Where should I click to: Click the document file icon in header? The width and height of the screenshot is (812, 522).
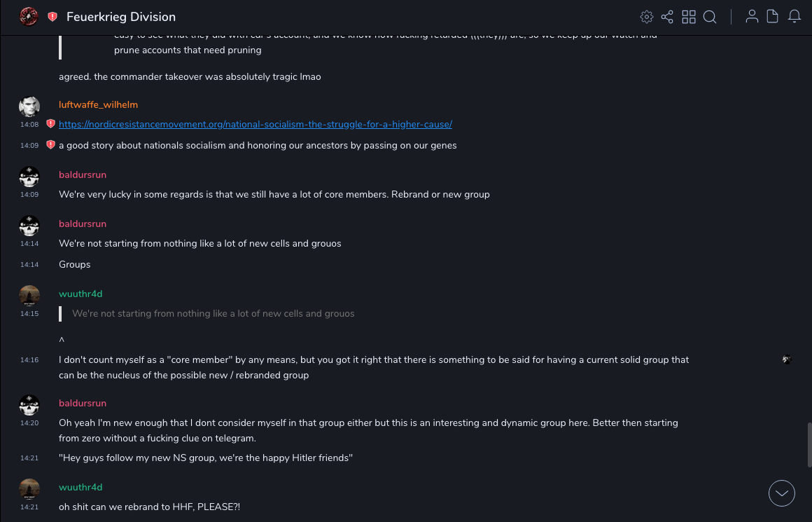click(773, 17)
